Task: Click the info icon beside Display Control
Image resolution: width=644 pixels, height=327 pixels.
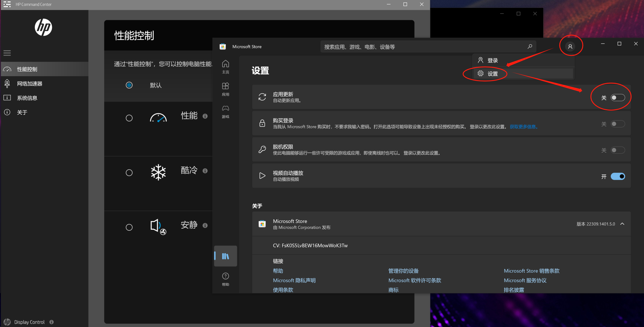Action: 52,322
